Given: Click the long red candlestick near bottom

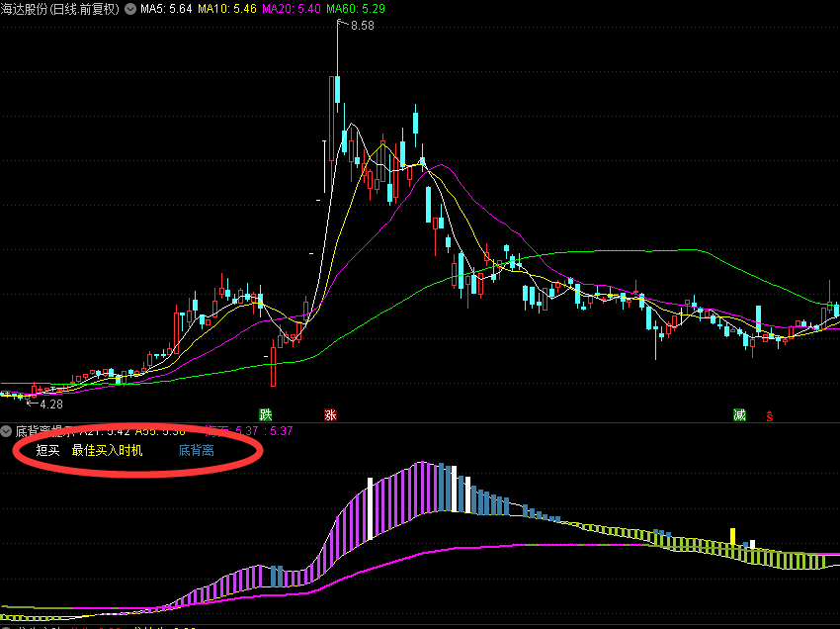Looking at the screenshot, I should tap(274, 365).
